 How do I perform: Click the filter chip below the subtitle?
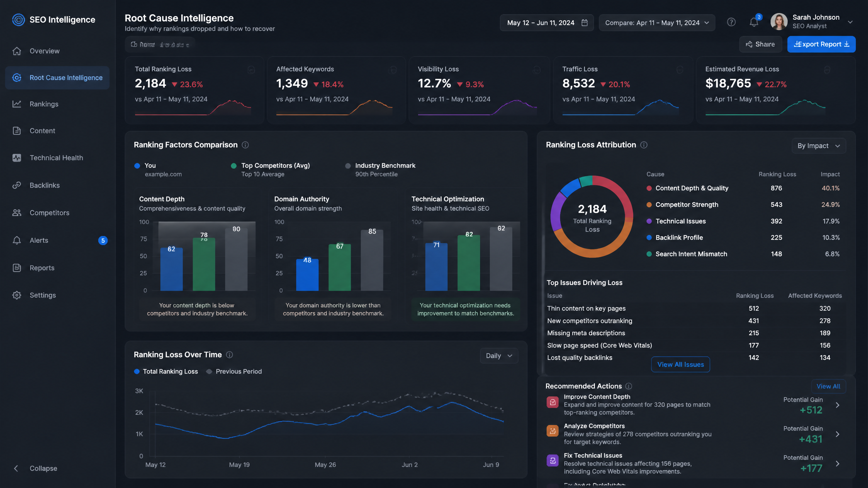tap(160, 44)
